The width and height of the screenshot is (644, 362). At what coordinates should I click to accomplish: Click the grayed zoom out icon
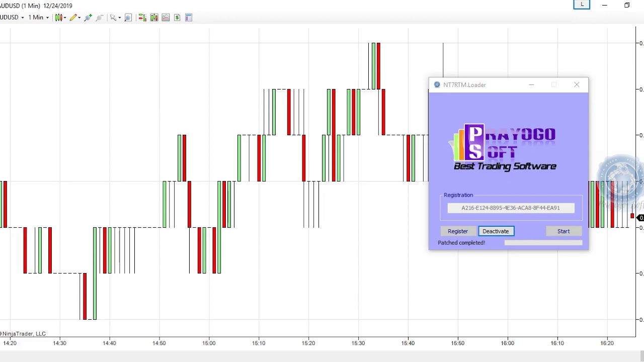click(x=100, y=18)
